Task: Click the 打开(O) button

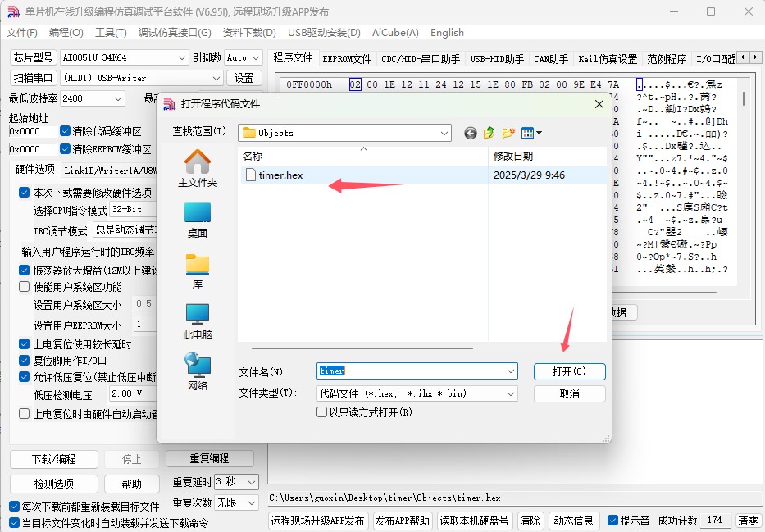Action: click(x=569, y=371)
